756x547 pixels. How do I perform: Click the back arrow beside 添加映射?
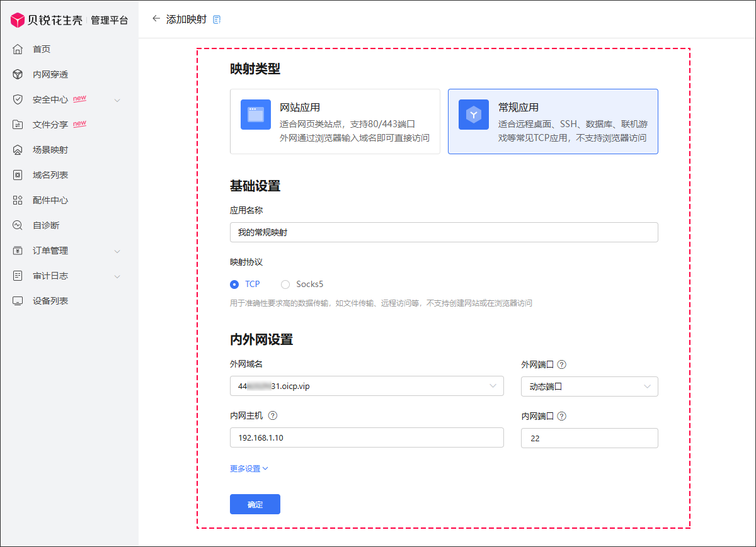(x=156, y=19)
